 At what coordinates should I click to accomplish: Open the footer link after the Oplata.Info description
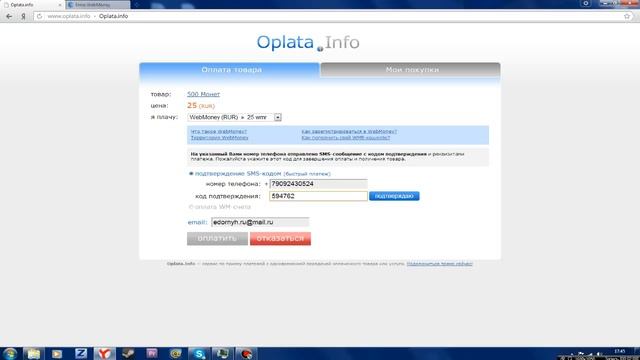[x=440, y=264]
